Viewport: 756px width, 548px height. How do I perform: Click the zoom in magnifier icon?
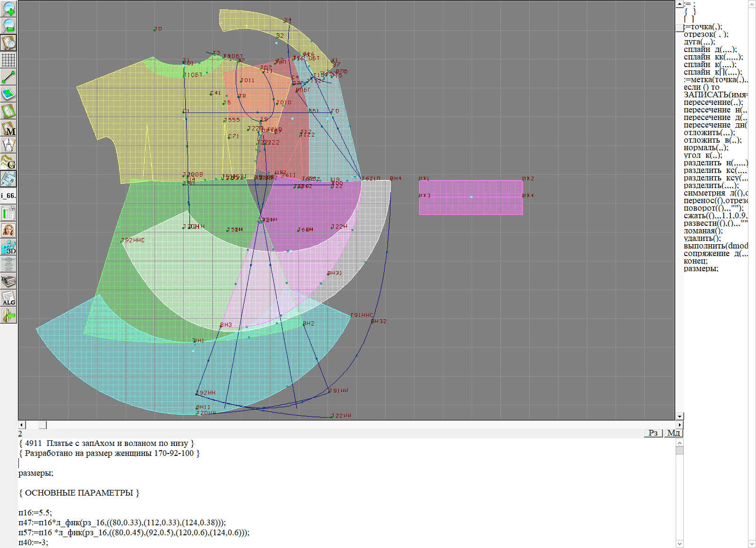tap(9, 9)
